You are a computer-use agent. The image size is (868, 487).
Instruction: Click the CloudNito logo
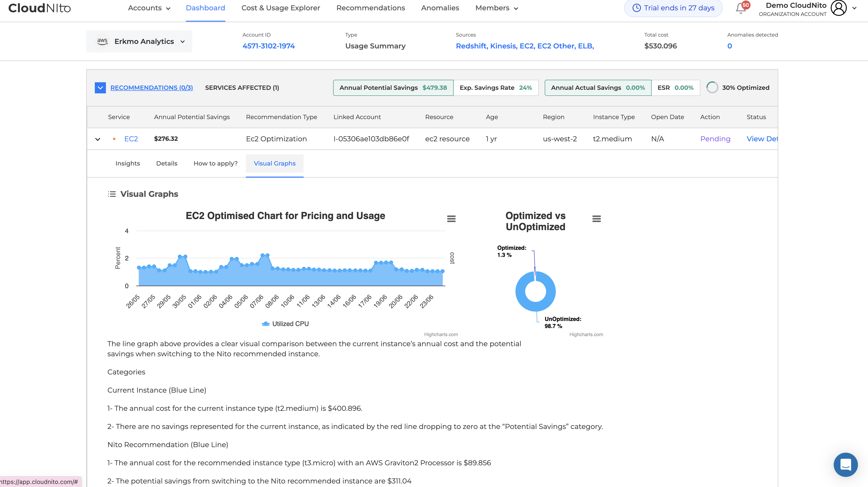tap(39, 8)
